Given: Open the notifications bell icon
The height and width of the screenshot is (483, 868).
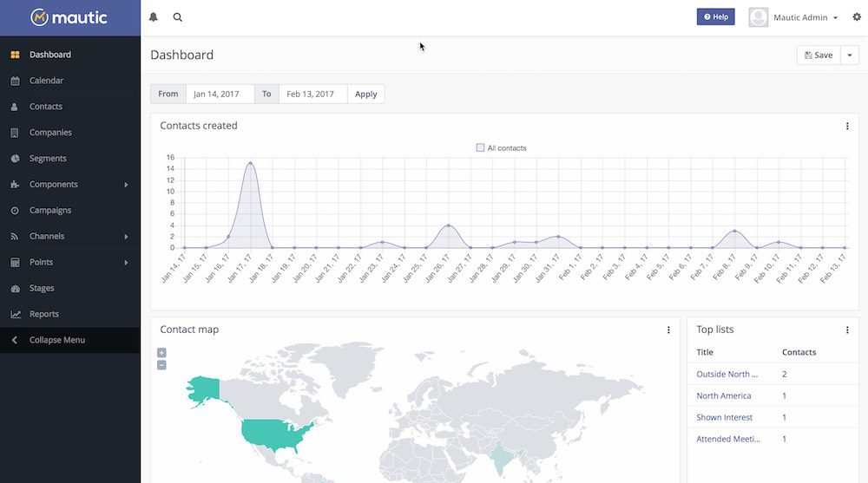Looking at the screenshot, I should (154, 17).
